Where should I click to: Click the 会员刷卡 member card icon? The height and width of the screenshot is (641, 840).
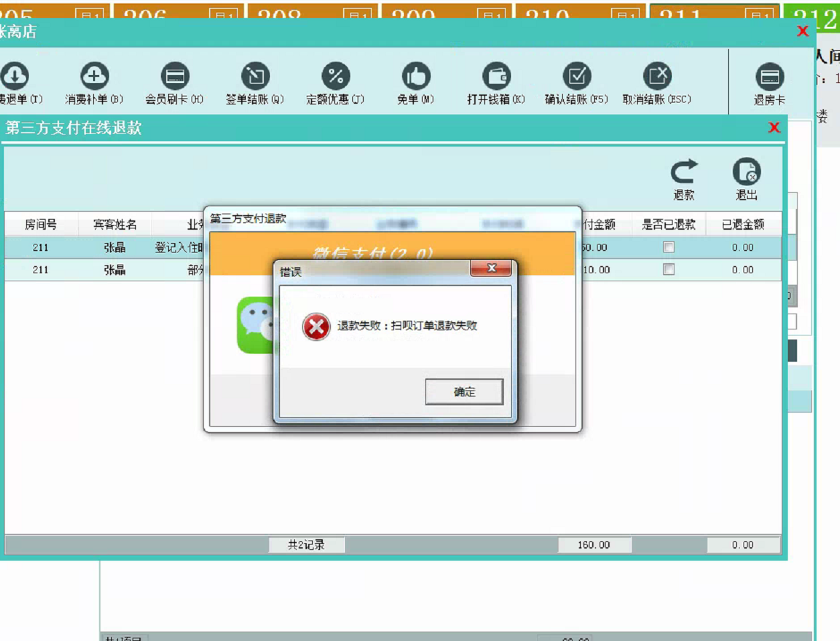coord(175,76)
